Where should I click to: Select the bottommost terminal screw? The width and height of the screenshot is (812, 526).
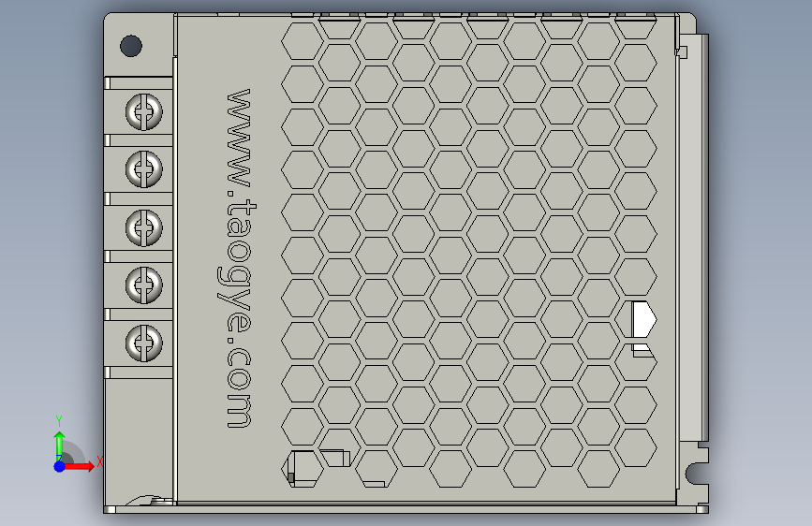pyautogui.click(x=144, y=343)
